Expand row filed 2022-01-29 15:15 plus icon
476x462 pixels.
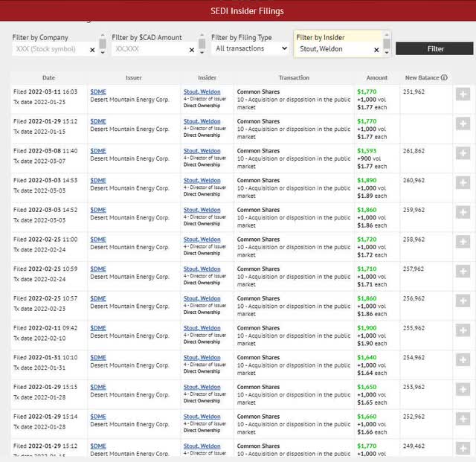click(x=463, y=389)
